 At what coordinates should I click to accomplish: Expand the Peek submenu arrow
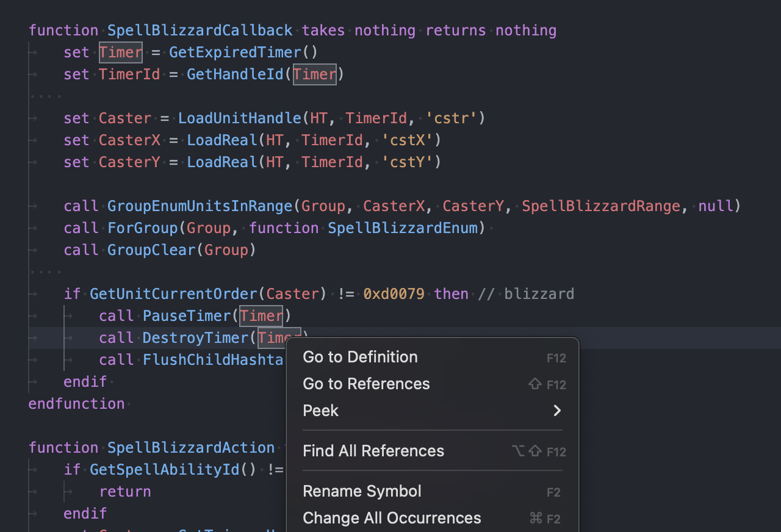(556, 411)
